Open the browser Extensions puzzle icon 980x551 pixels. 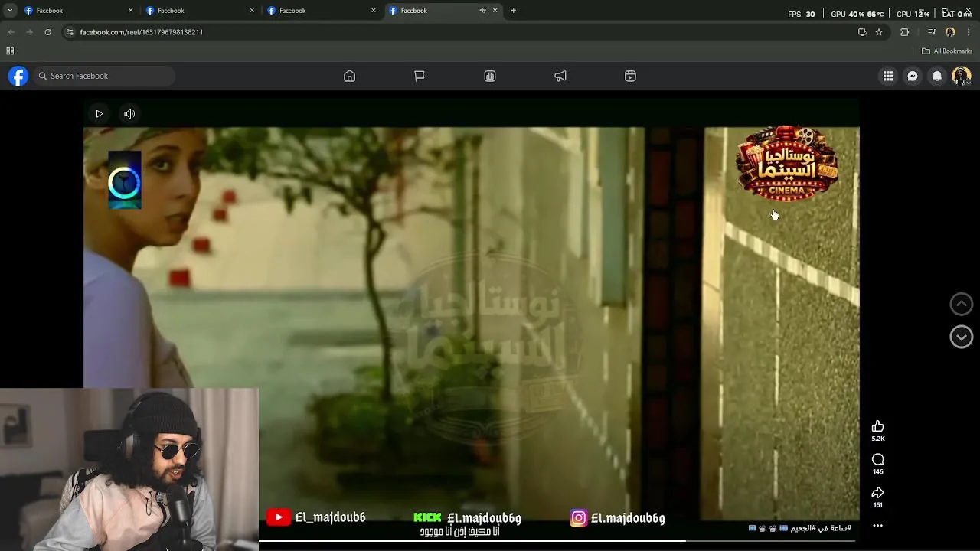click(x=905, y=32)
